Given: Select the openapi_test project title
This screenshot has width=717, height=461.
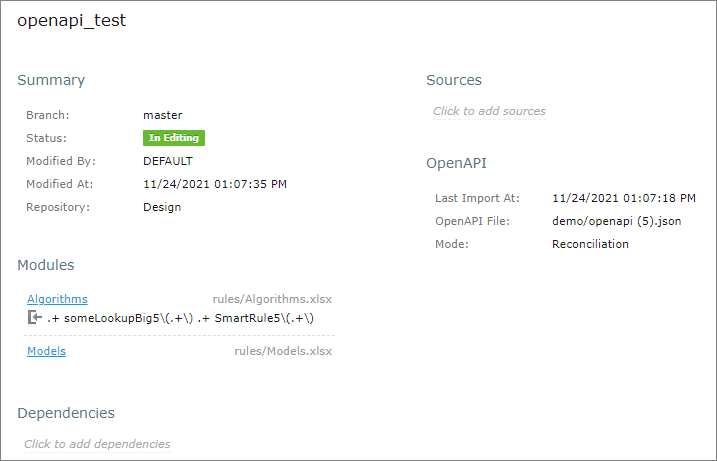Looking at the screenshot, I should coord(72,20).
